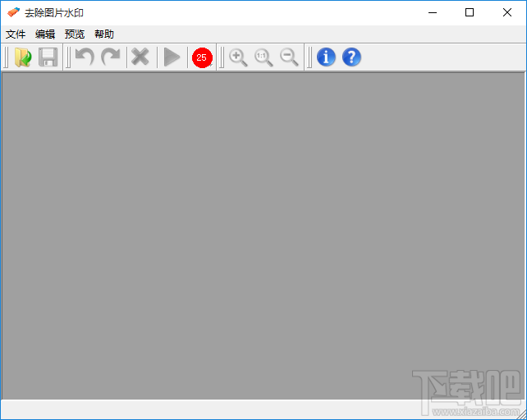Open help via blue question icon
This screenshot has height=420, width=527.
(351, 57)
